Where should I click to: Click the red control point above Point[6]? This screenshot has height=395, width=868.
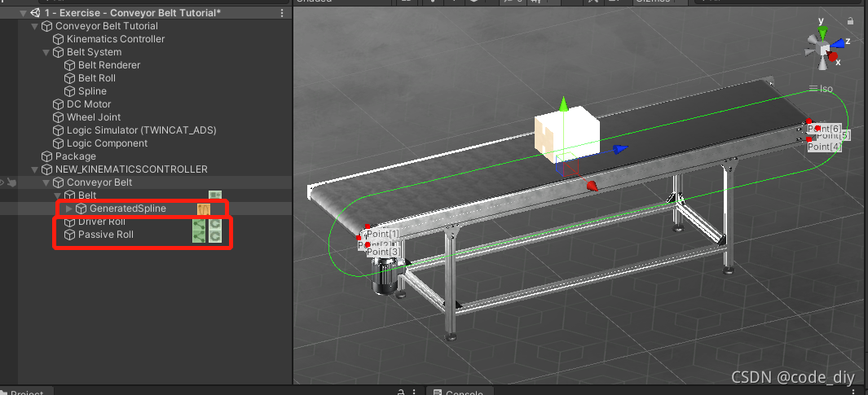809,121
